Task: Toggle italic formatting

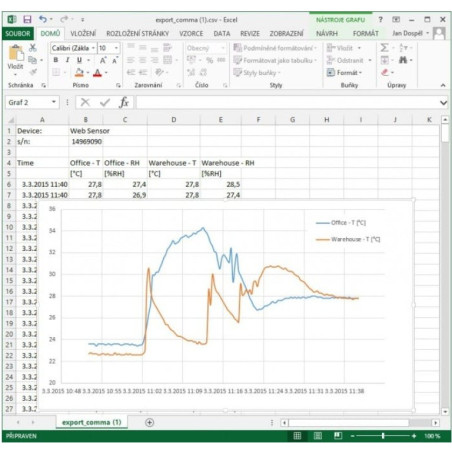Action: pyautogui.click(x=67, y=60)
